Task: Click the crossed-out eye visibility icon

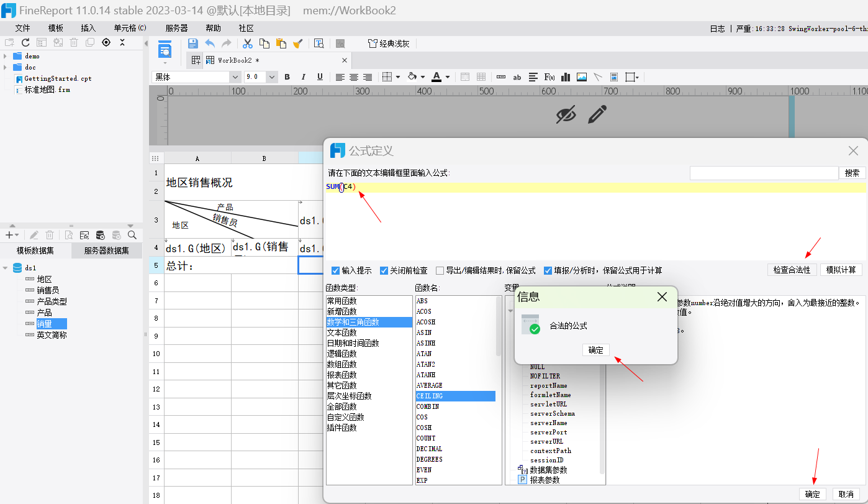Action: 566,114
